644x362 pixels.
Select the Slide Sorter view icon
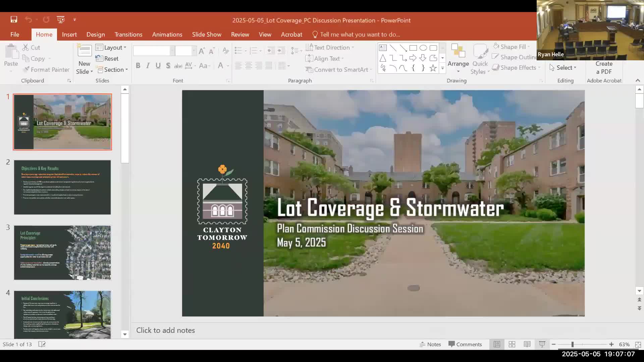[x=512, y=344]
